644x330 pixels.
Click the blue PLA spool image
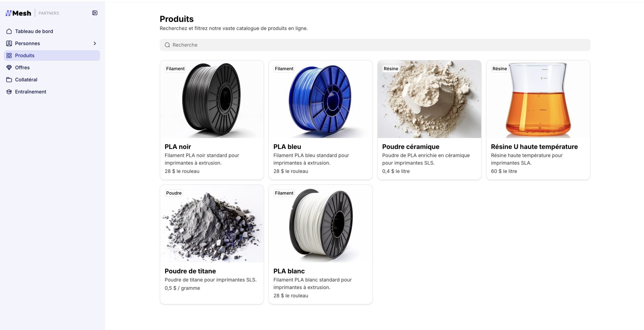click(x=320, y=99)
